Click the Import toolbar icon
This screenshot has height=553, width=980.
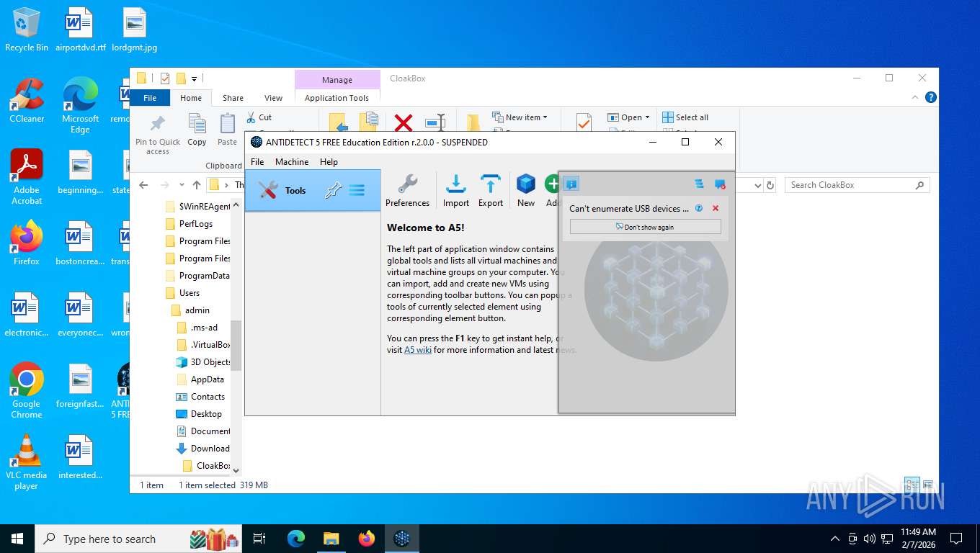pos(455,191)
